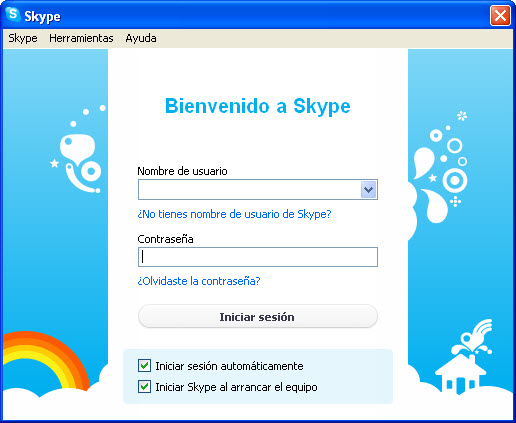Click the Bienvenido a Skype heading
This screenshot has width=516, height=423.
[x=258, y=106]
